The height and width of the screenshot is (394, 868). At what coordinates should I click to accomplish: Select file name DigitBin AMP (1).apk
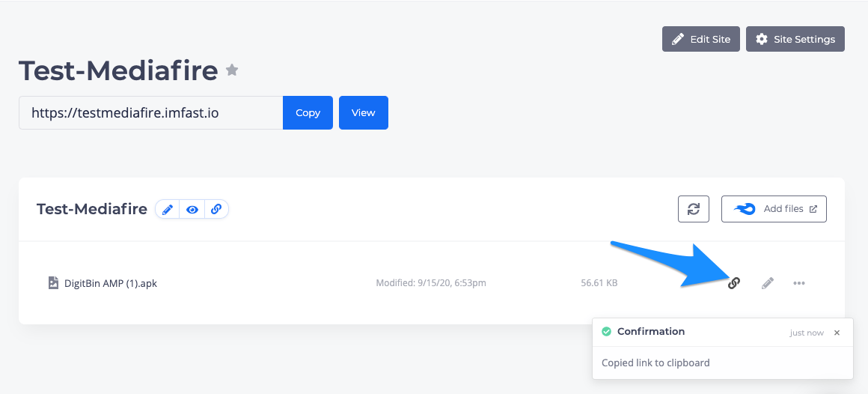111,283
